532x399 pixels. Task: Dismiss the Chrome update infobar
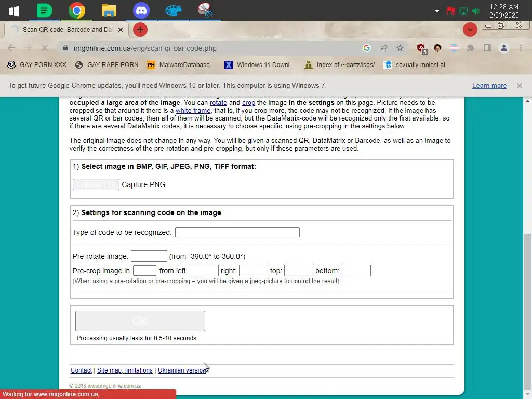(x=520, y=86)
